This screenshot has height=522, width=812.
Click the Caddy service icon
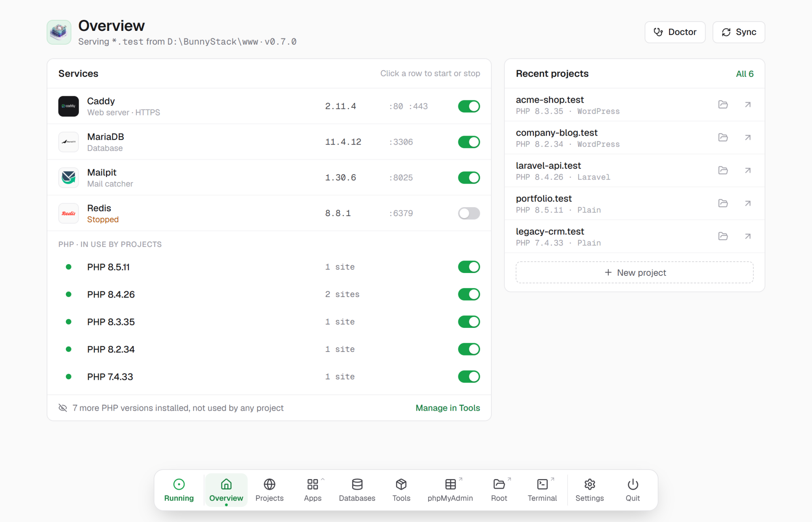coord(69,106)
